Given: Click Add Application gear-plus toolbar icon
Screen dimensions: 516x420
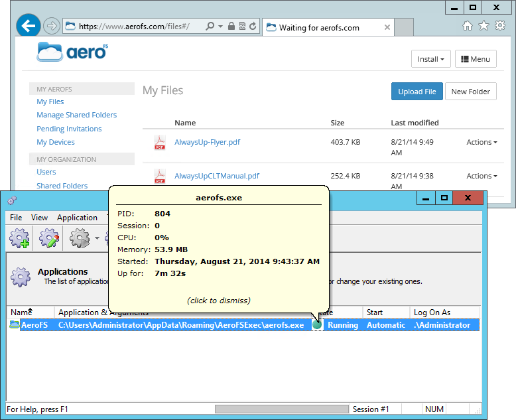Looking at the screenshot, I should (19, 238).
